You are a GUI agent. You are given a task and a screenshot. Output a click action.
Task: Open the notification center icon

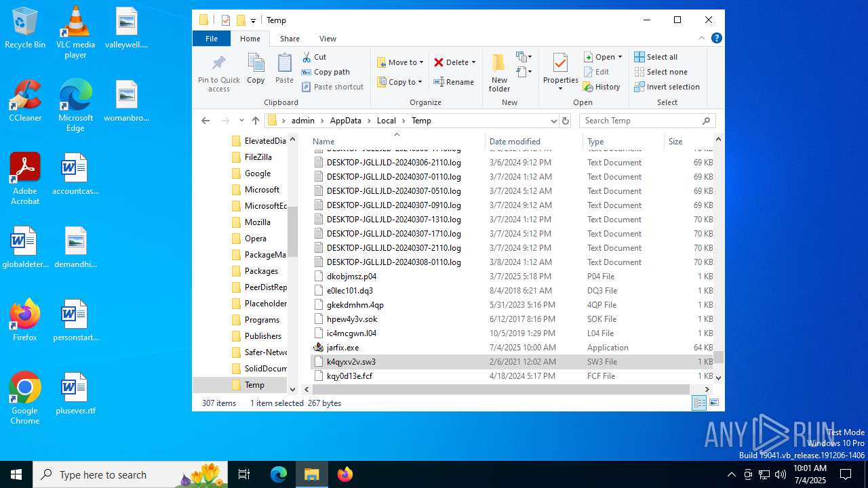(x=846, y=474)
